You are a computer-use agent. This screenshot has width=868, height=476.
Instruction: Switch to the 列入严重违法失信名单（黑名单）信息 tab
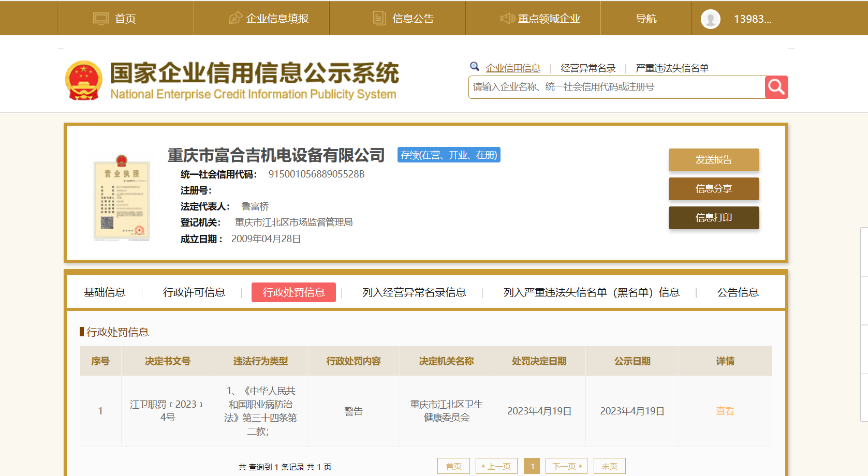592,292
